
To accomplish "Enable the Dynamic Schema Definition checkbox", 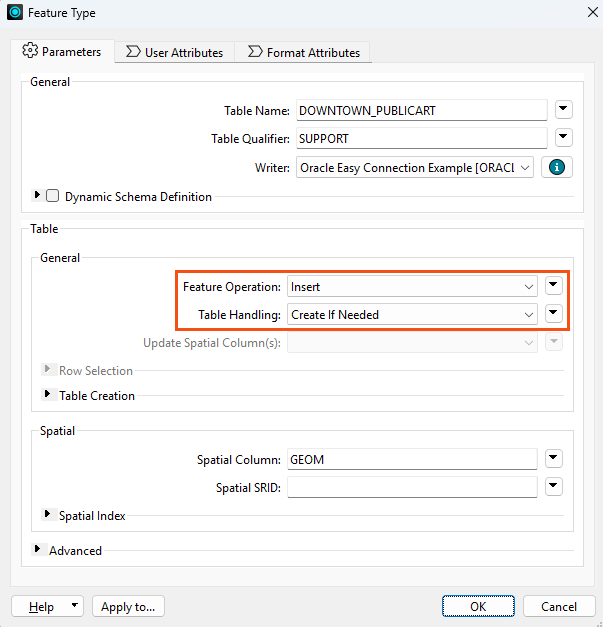I will point(52,196).
